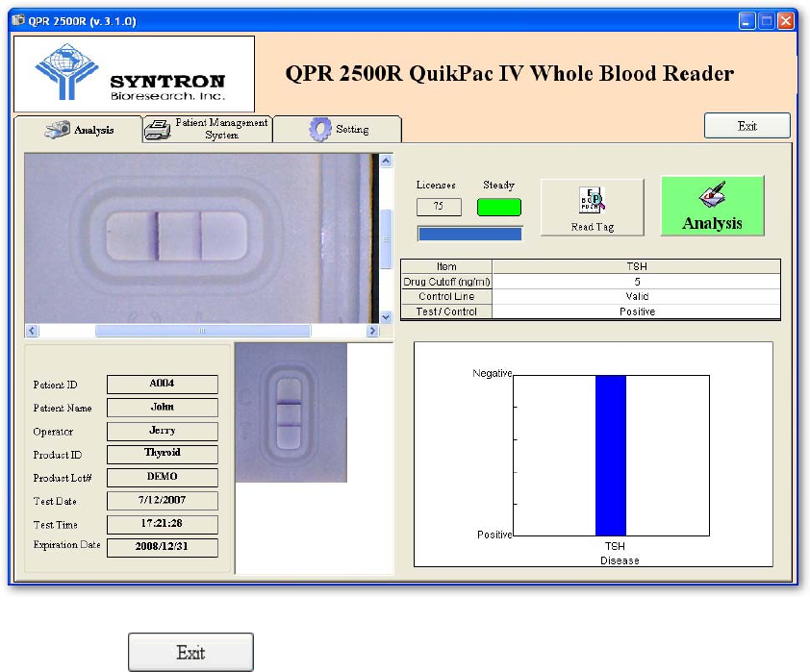Click the Steady label
Image resolution: width=810 pixels, height=672 pixels.
tap(498, 185)
